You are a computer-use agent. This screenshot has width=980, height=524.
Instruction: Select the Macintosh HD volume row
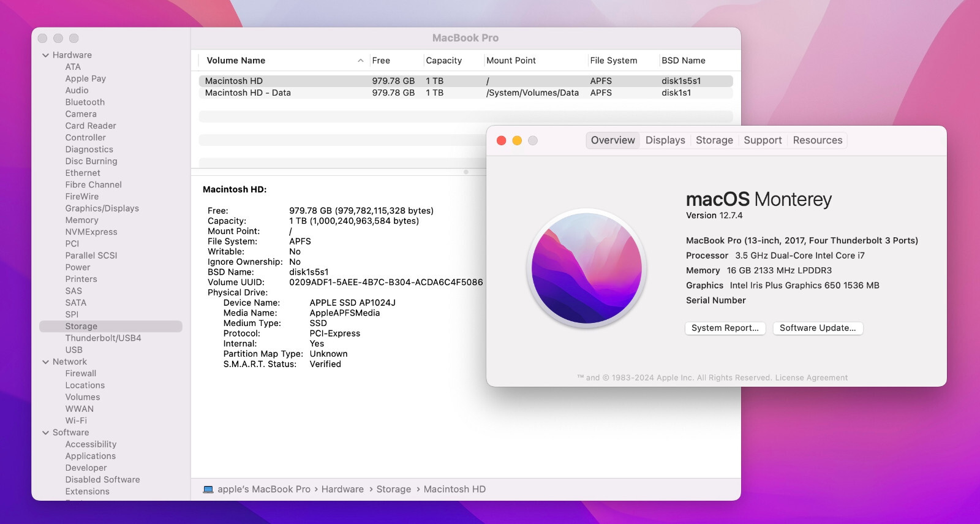pyautogui.click(x=466, y=81)
